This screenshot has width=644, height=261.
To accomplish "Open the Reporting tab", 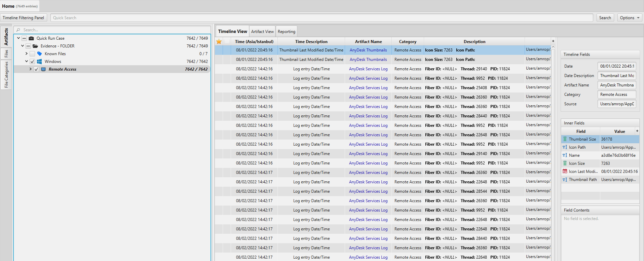I will coord(287,32).
